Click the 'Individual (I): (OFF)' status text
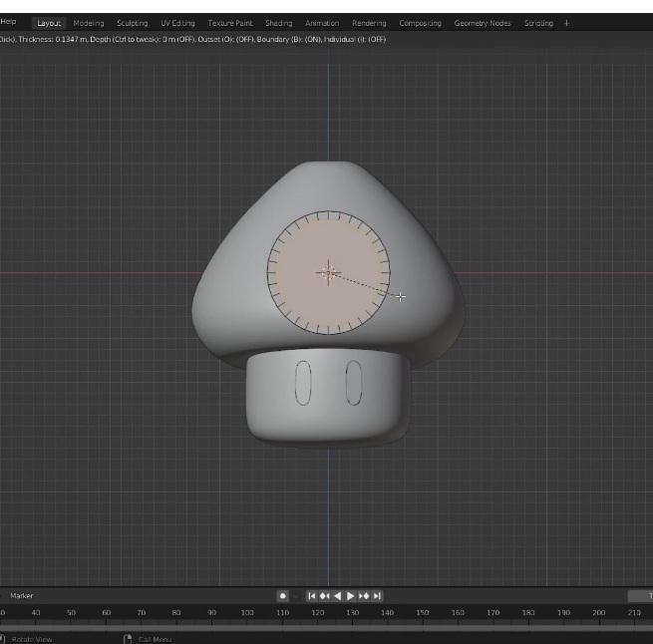The height and width of the screenshot is (644, 653). click(x=355, y=39)
